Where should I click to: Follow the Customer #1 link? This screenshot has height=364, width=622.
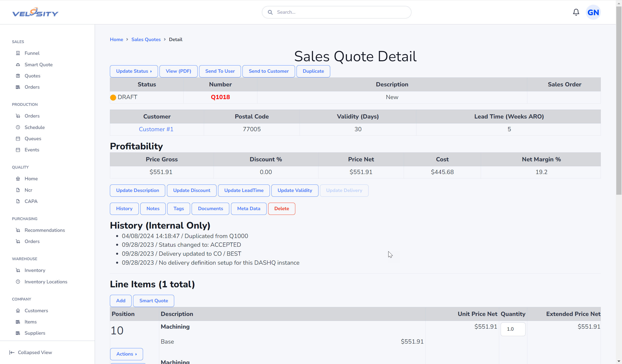point(156,129)
